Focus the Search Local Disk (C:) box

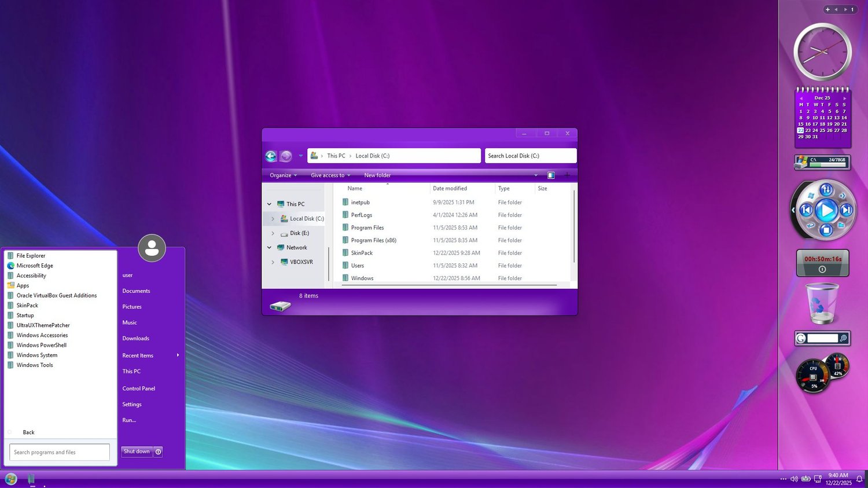pyautogui.click(x=531, y=156)
